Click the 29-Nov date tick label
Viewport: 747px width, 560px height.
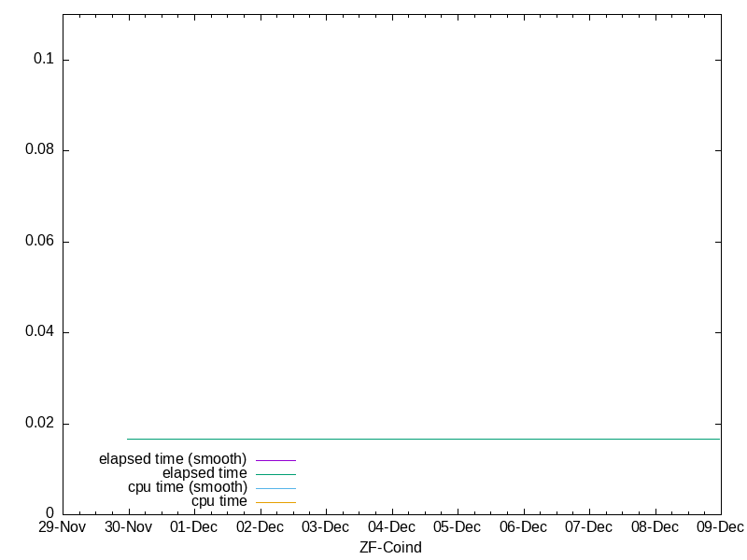click(62, 527)
